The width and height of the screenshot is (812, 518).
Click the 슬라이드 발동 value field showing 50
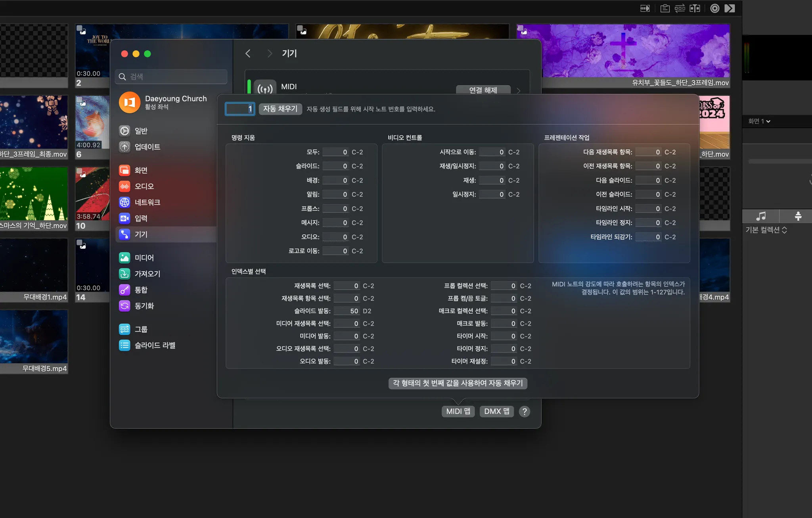[347, 311]
